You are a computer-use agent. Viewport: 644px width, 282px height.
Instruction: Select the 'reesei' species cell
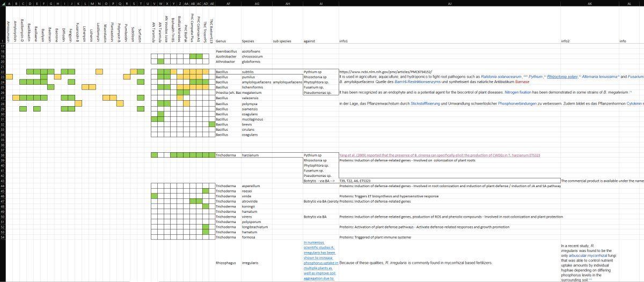[x=257, y=191]
